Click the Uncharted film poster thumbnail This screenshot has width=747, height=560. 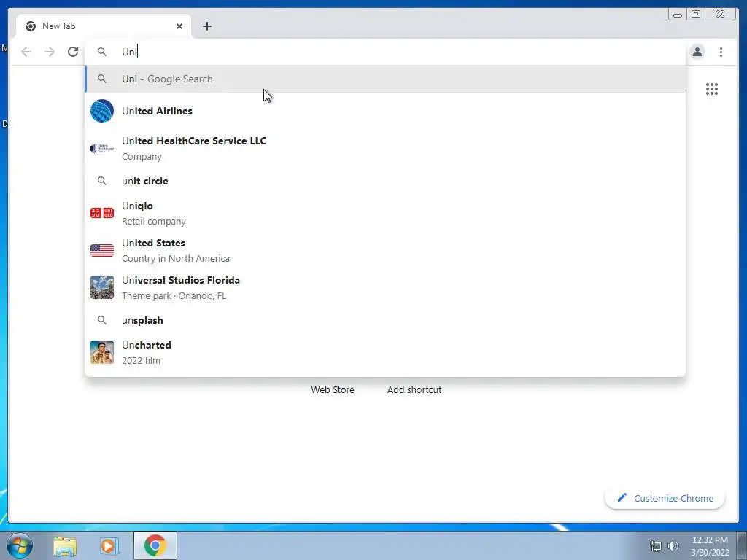click(x=102, y=352)
